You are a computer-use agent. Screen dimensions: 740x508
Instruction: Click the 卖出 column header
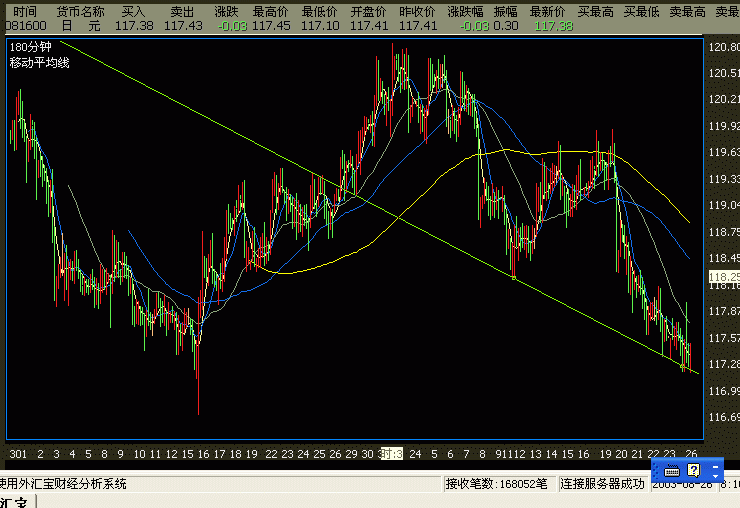tap(183, 12)
